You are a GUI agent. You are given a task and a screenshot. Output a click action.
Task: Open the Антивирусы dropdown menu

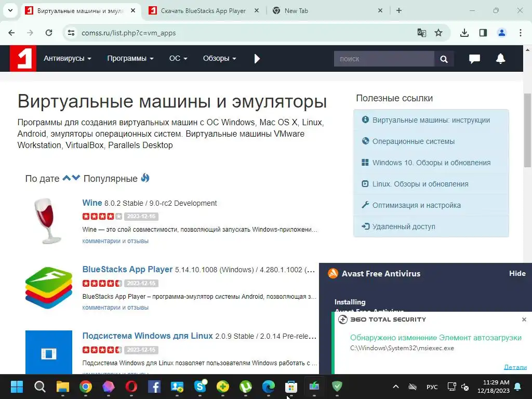[x=67, y=58]
